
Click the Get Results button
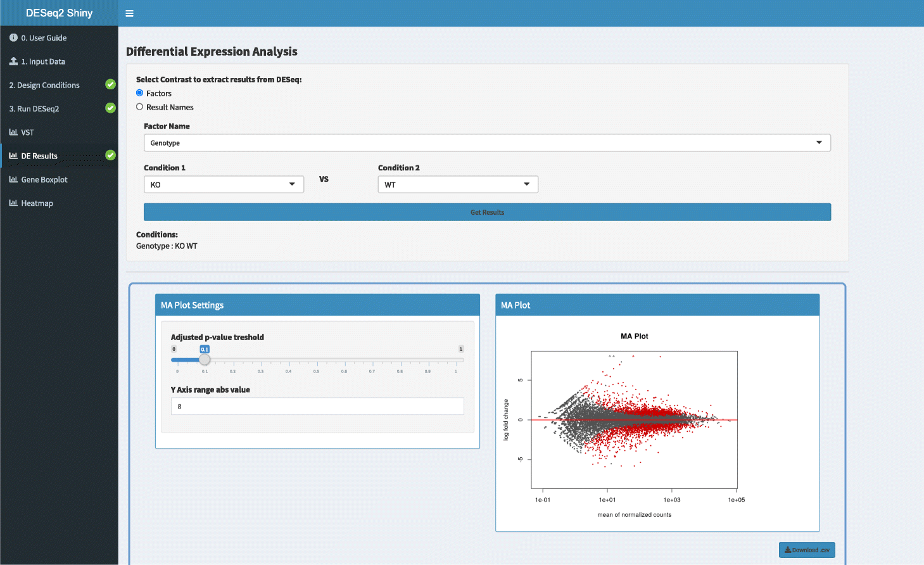487,212
